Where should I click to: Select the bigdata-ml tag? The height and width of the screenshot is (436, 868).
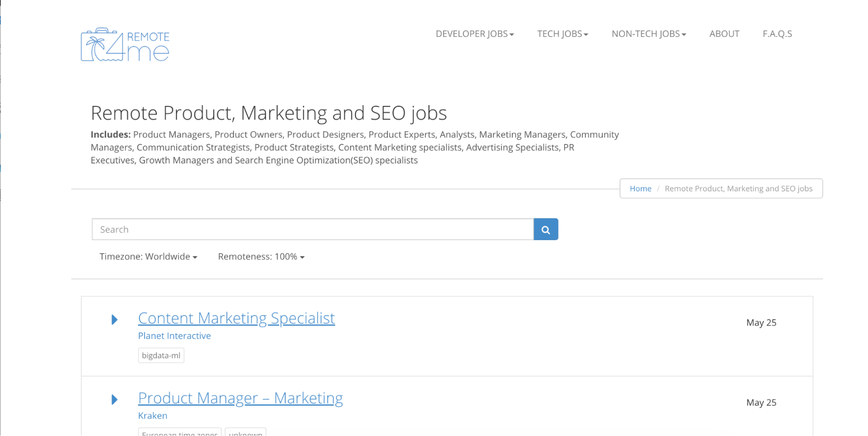(161, 355)
